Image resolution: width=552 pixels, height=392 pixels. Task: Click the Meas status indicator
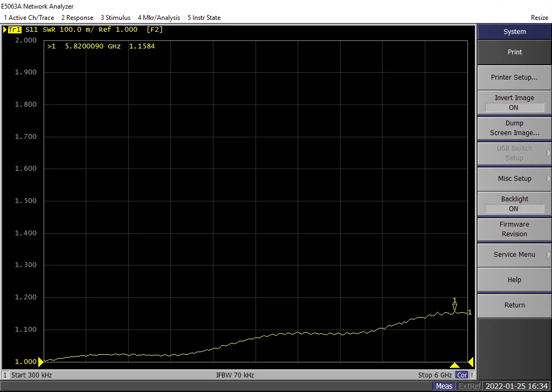tap(444, 386)
